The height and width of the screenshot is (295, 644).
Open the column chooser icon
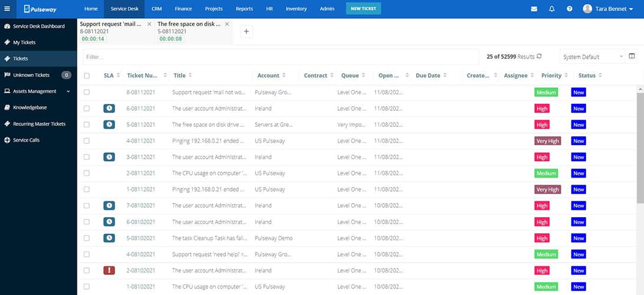(632, 57)
